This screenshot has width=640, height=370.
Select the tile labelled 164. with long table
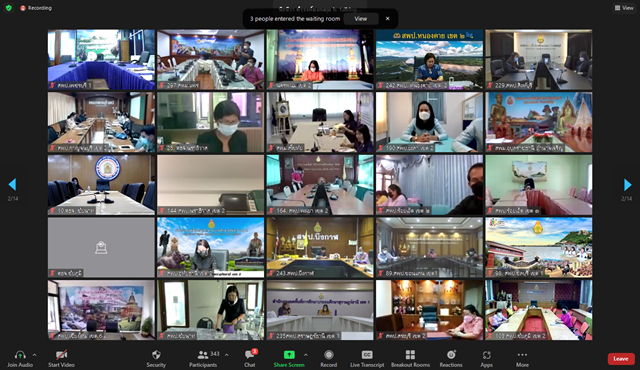[x=320, y=185]
